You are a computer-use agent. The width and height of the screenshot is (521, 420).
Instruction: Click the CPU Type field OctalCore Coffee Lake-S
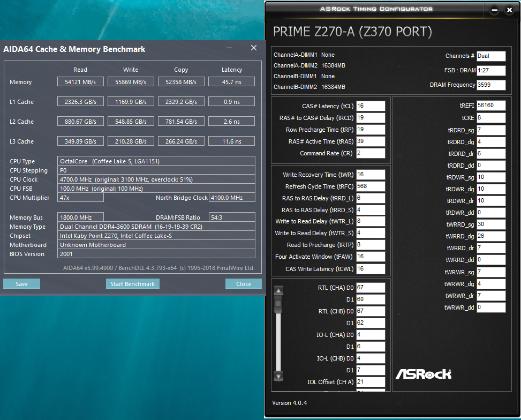point(156,161)
